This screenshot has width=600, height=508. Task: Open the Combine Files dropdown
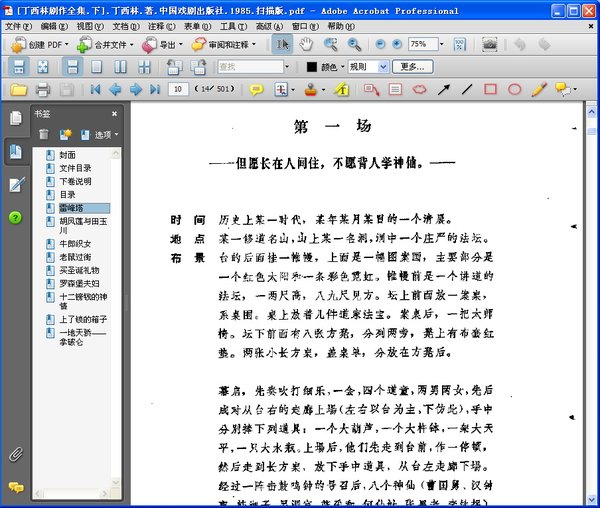[x=105, y=45]
